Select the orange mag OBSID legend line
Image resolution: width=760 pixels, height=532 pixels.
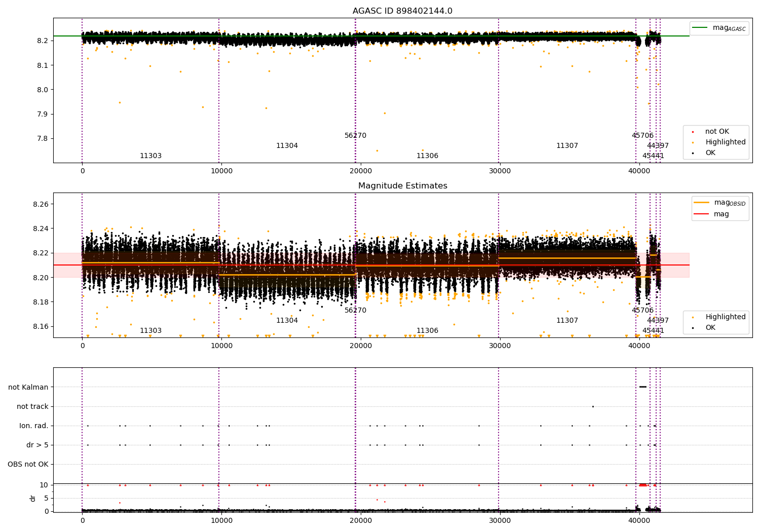click(x=702, y=203)
